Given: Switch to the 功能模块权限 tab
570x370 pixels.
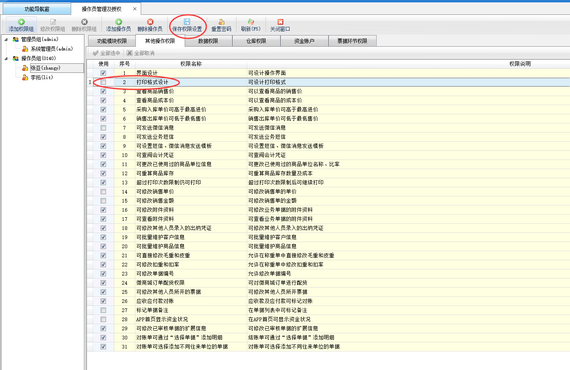Looking at the screenshot, I should (112, 41).
